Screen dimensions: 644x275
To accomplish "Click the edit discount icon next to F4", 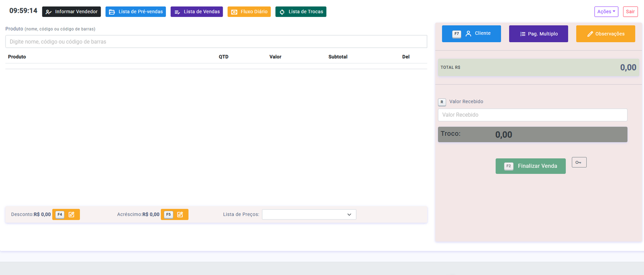I will pos(72,215).
